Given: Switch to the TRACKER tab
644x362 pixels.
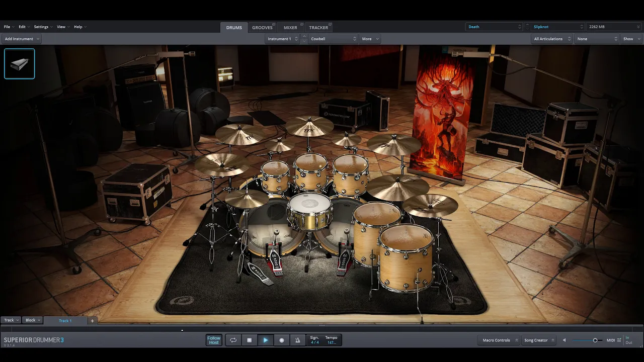Looking at the screenshot, I should [x=318, y=28].
